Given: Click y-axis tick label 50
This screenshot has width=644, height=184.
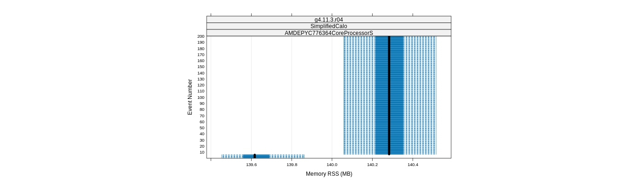Looking at the screenshot, I should (202, 128).
